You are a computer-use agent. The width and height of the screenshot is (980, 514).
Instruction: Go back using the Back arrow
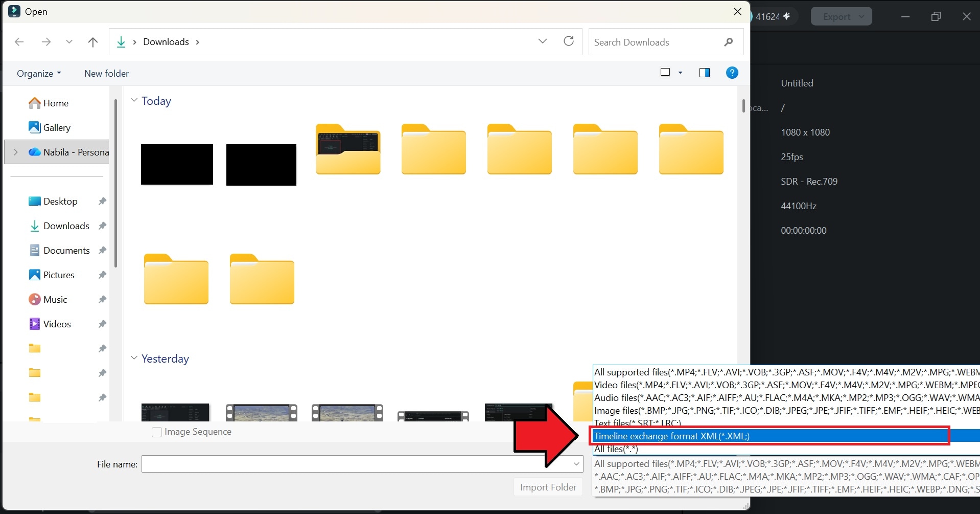19,42
